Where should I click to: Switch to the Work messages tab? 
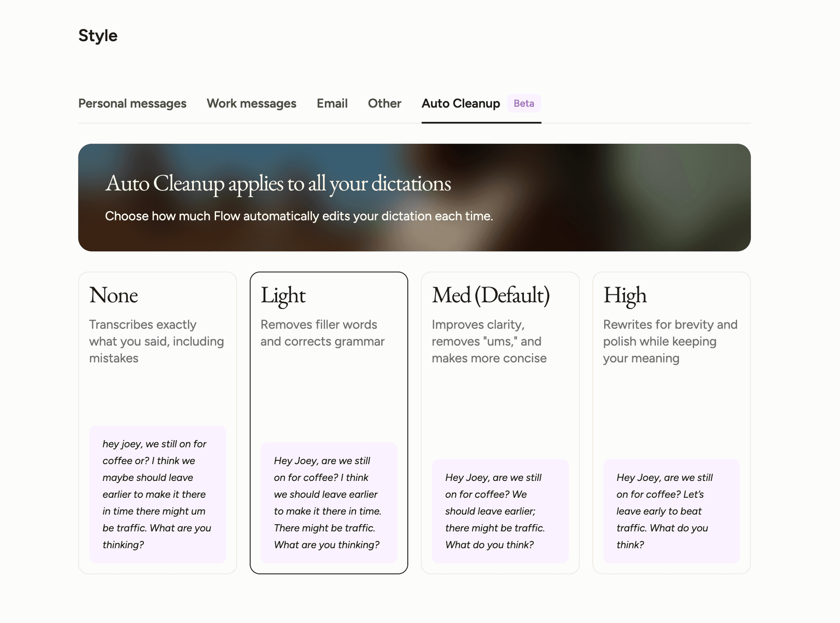252,104
